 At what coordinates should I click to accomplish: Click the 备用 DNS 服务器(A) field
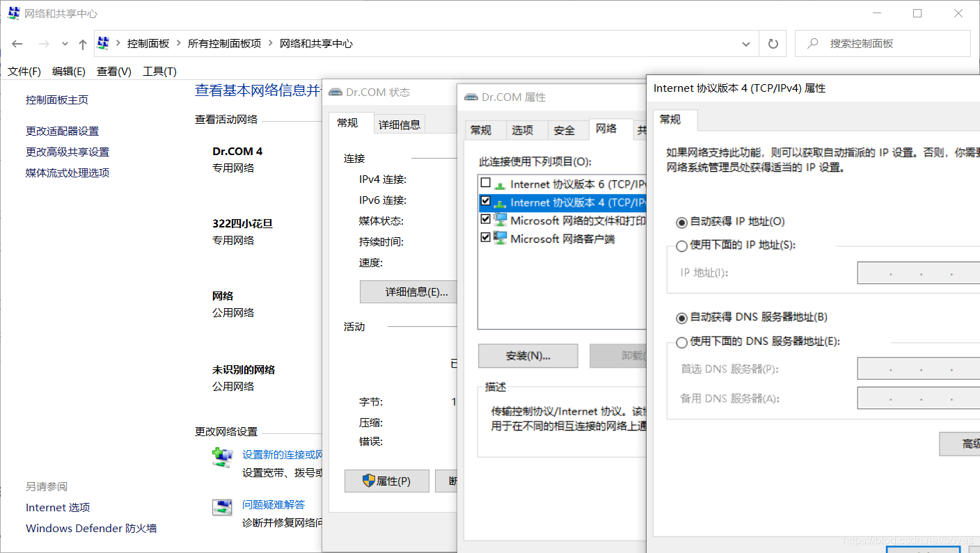(x=918, y=399)
